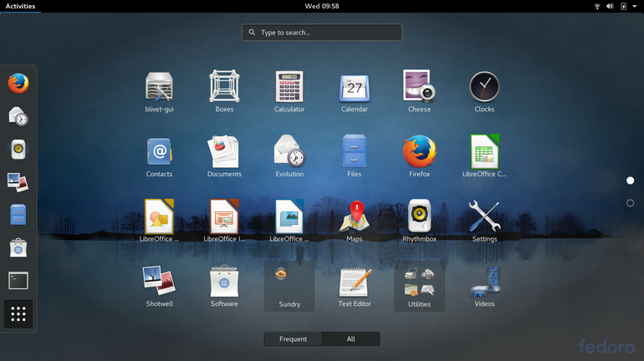Click Evolution mail in the dash

[x=18, y=116]
